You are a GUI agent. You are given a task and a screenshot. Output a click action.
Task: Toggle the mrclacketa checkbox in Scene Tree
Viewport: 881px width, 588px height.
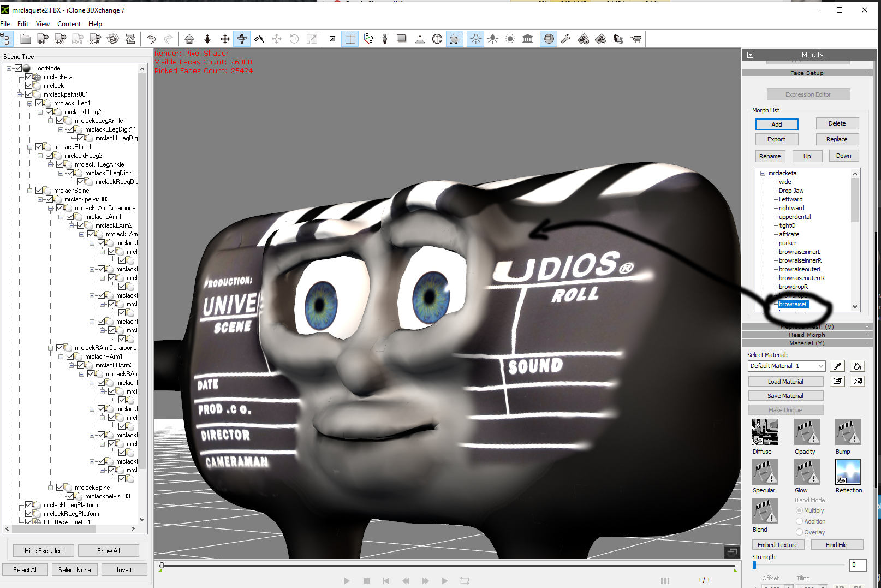click(x=28, y=77)
